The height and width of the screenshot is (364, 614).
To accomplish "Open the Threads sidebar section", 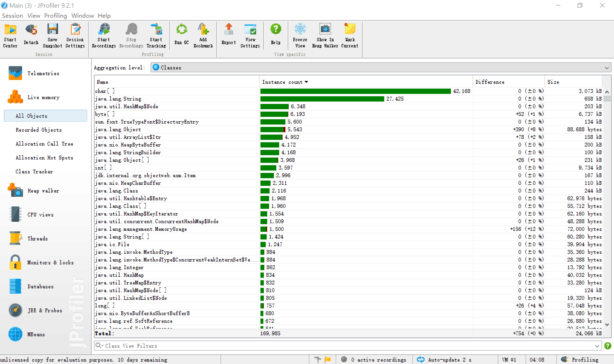I will (37, 239).
